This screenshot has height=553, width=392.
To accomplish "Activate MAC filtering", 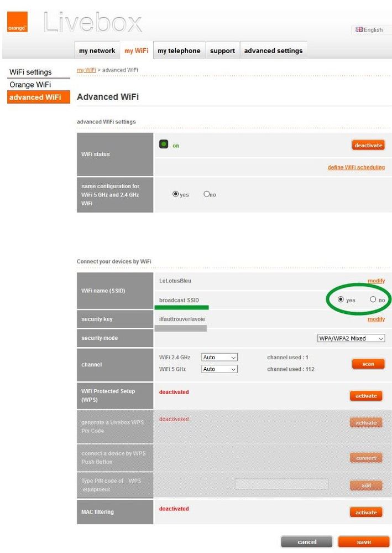I will click(366, 513).
